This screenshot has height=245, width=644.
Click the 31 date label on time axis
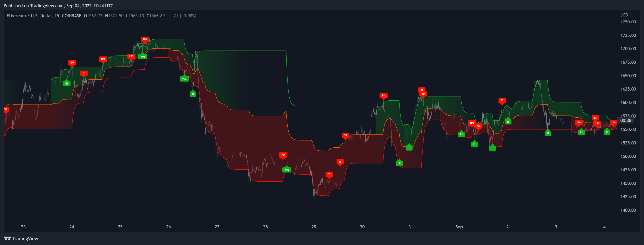pyautogui.click(x=411, y=227)
